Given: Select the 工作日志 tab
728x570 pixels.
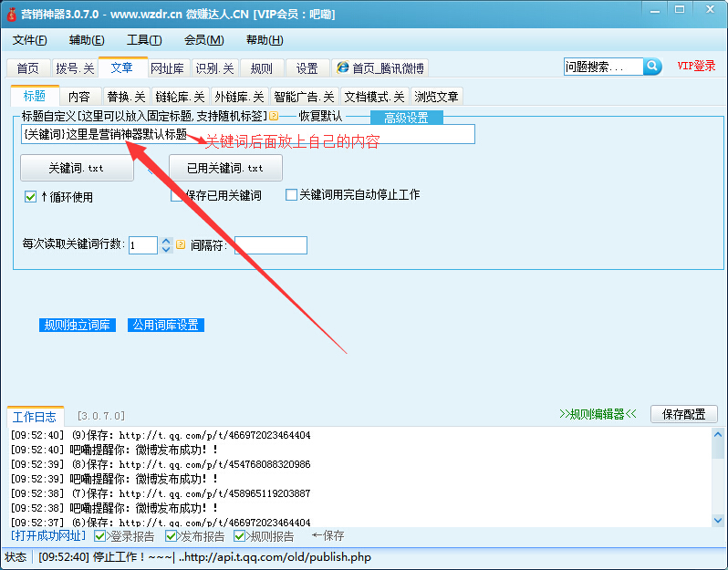Looking at the screenshot, I should coord(35,417).
